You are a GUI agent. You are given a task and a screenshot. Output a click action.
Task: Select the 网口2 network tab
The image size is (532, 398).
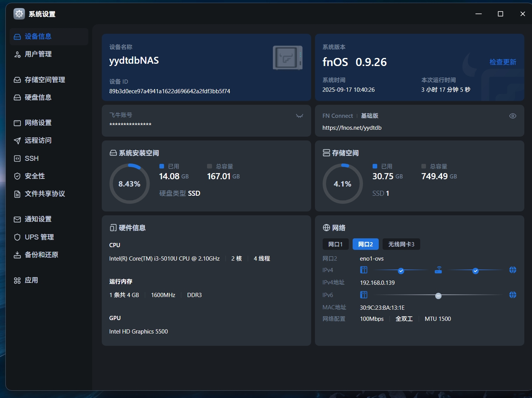click(x=365, y=244)
